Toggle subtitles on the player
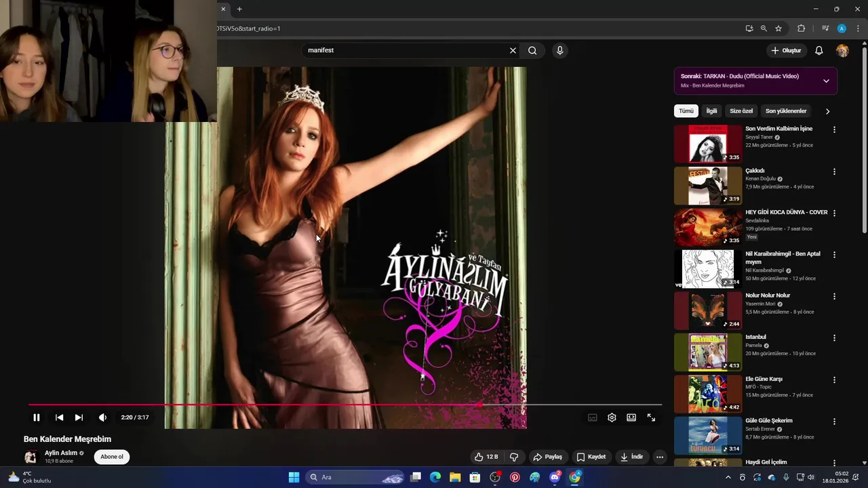Screen dimensions: 868x488 pos(592,418)
